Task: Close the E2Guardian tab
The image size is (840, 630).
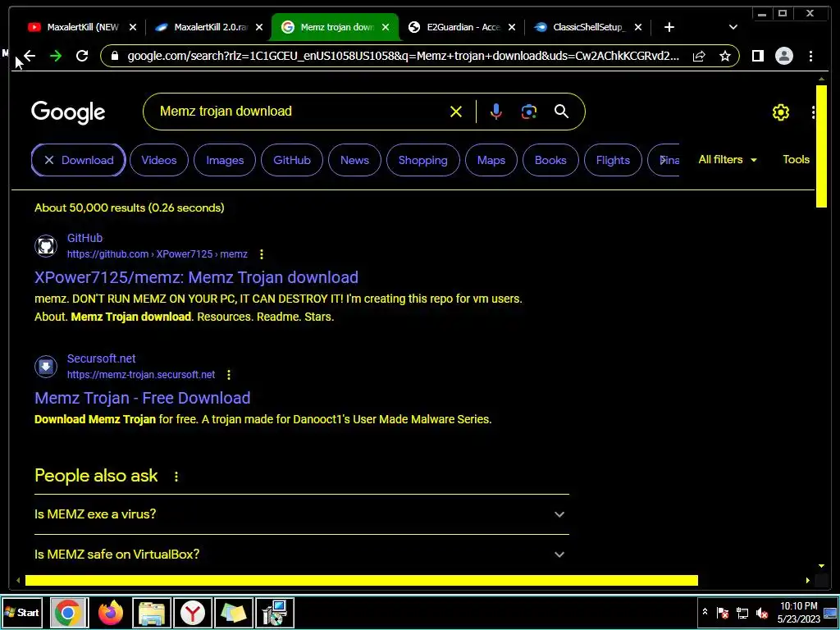Action: 512,27
